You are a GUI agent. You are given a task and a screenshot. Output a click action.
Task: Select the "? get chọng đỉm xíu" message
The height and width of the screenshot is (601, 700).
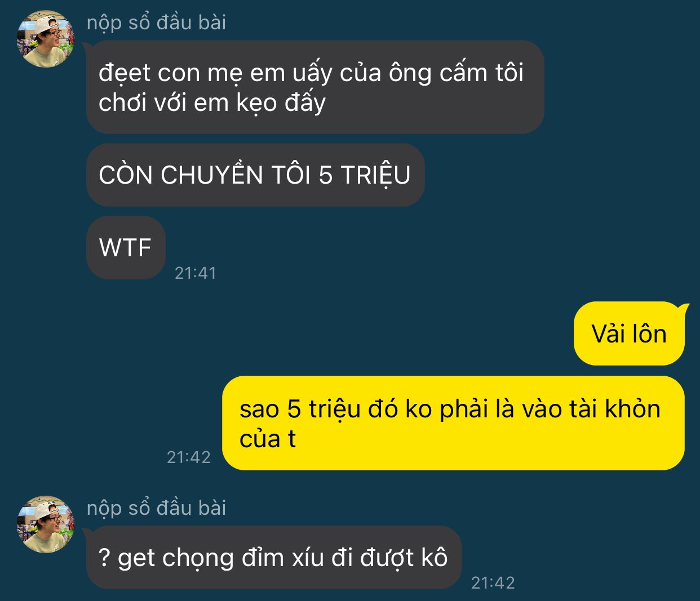click(x=274, y=558)
